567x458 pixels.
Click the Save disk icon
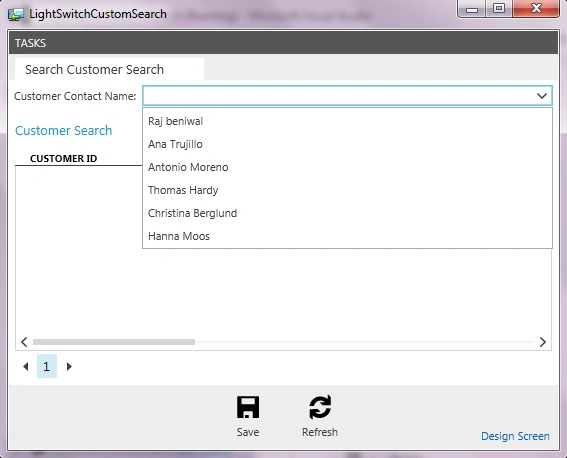(248, 407)
